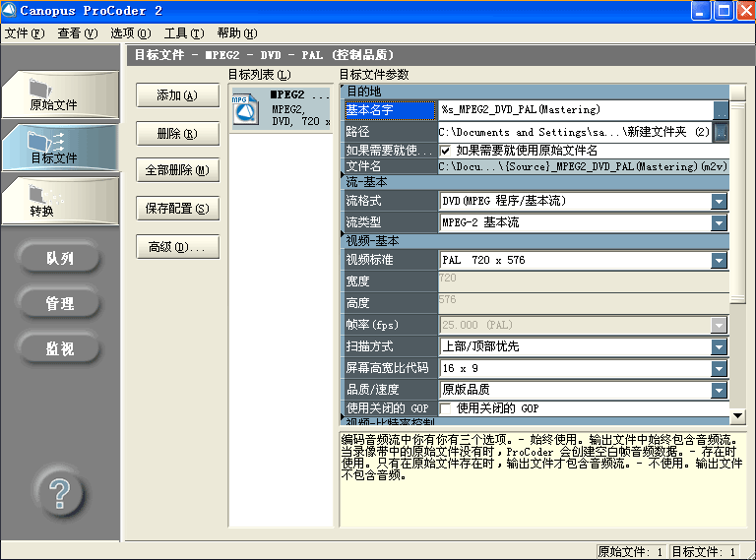Click the parameter list vertical scrollbar thumb

coord(737,201)
